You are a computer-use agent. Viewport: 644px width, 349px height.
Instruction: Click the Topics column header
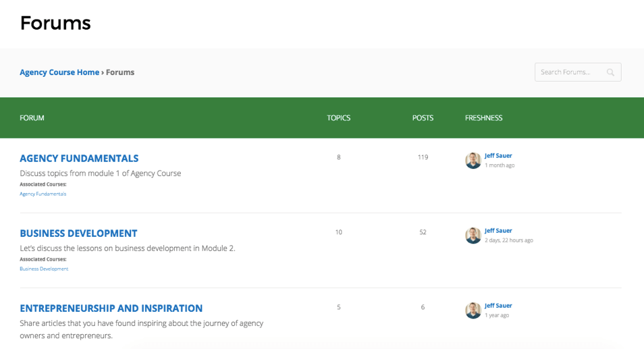339,118
